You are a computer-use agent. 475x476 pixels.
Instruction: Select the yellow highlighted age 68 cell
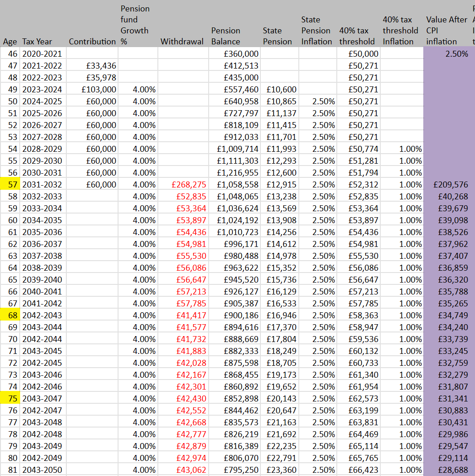pos(10,315)
